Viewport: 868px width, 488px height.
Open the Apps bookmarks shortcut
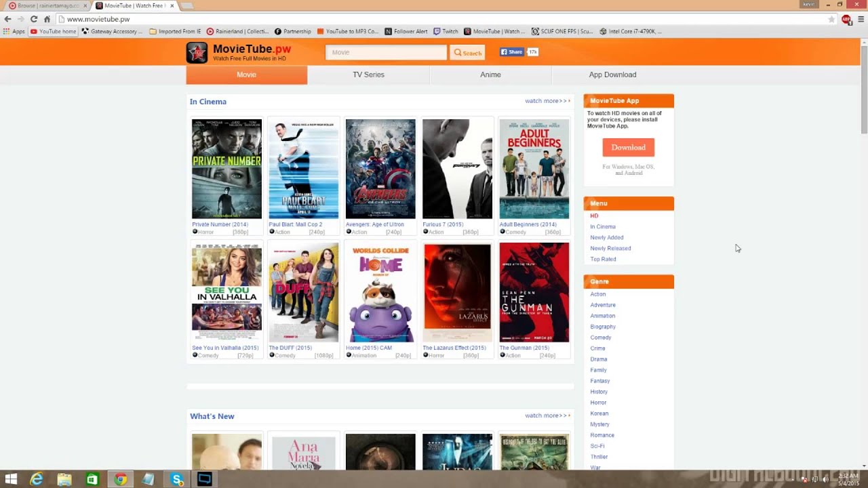[14, 31]
